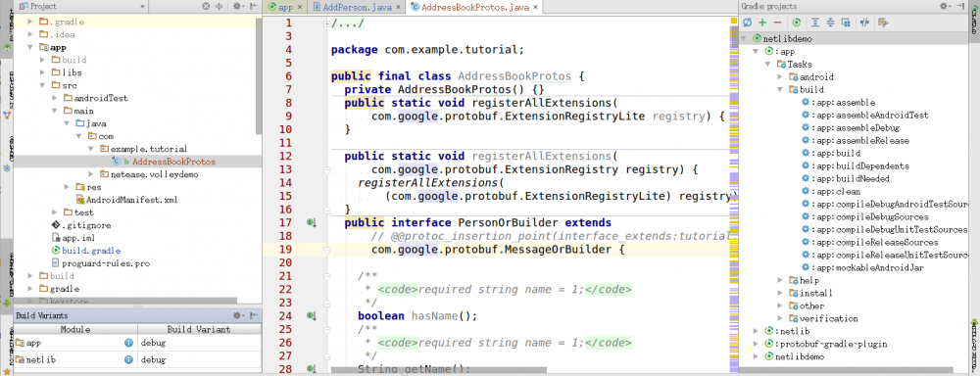Close the AddPerson.java tab
Image resolution: width=980 pixels, height=376 pixels.
(x=398, y=8)
